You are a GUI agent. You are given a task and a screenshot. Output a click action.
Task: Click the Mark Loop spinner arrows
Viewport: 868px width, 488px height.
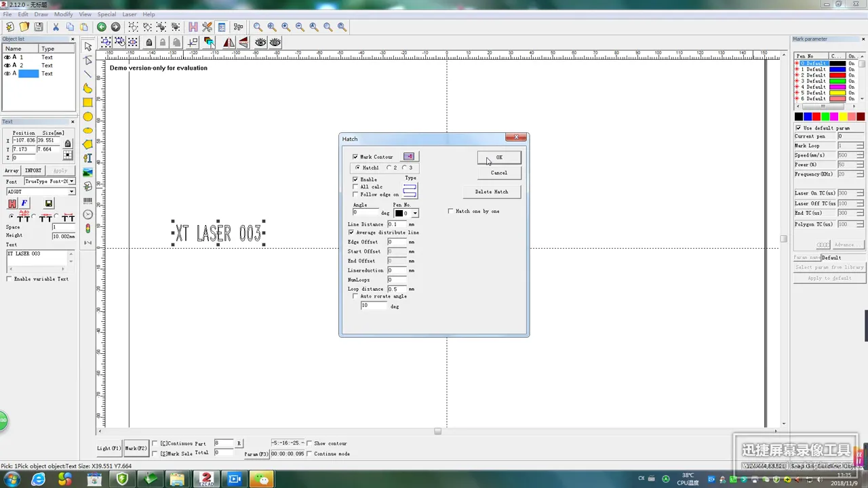[860, 146]
